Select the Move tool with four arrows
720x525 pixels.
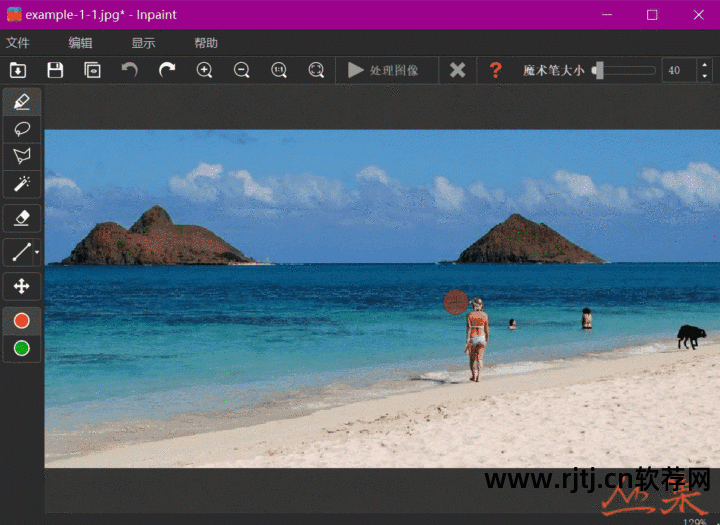coord(22,287)
